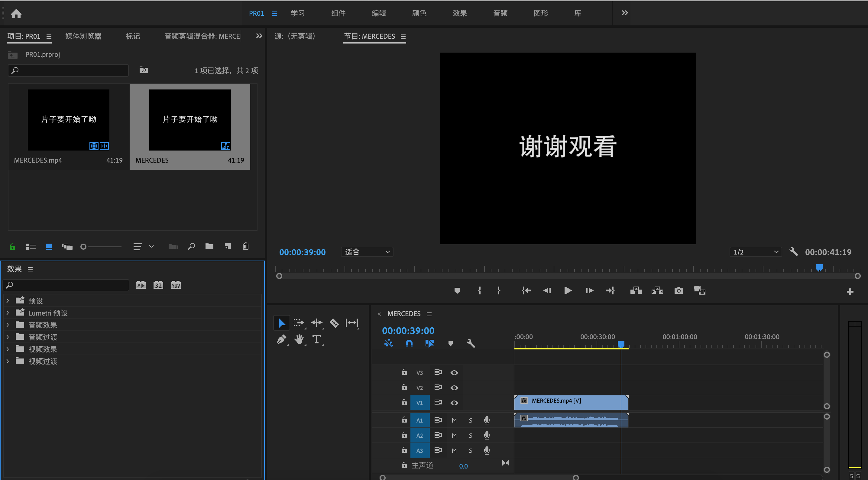Toggle the Snap magnet in timeline

409,343
